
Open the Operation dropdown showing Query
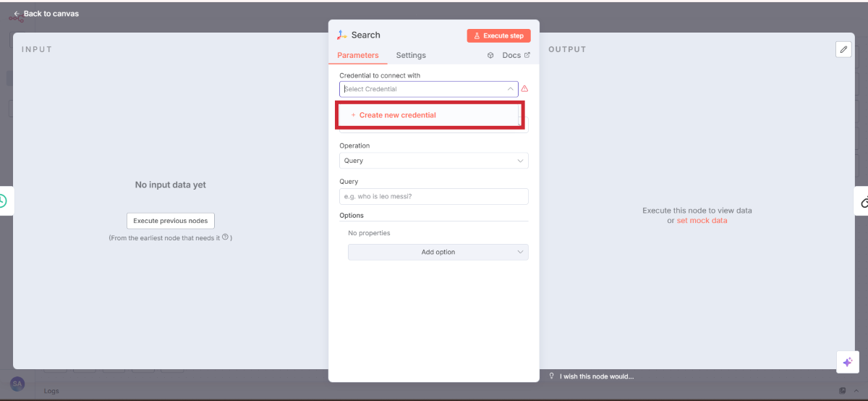(x=433, y=161)
